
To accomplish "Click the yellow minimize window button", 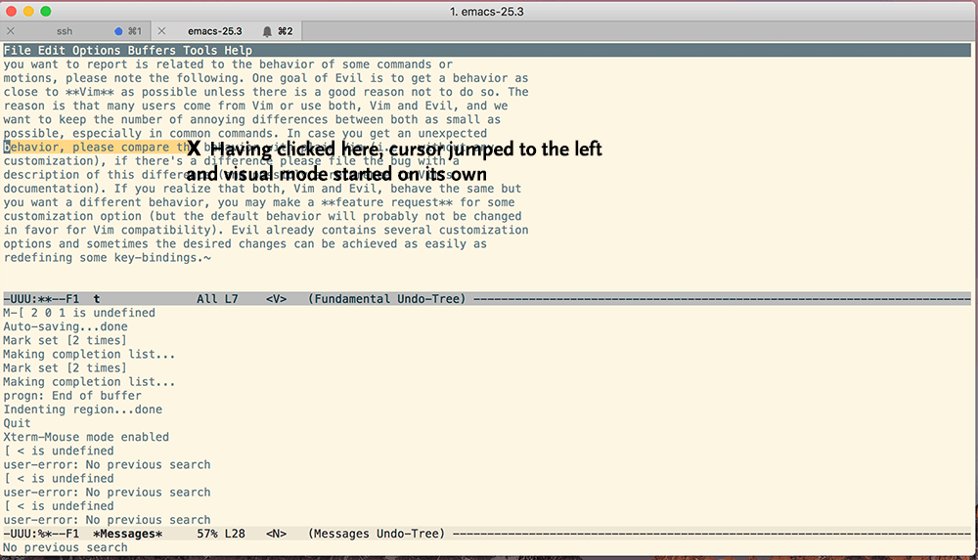I will pyautogui.click(x=28, y=11).
